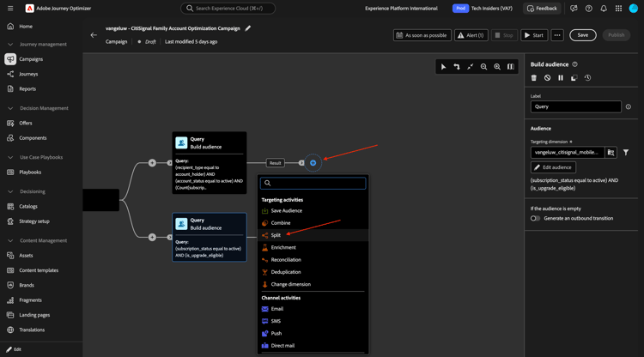The height and width of the screenshot is (357, 644).
Task: Click the Search Experience Cloud field
Action: point(228,9)
